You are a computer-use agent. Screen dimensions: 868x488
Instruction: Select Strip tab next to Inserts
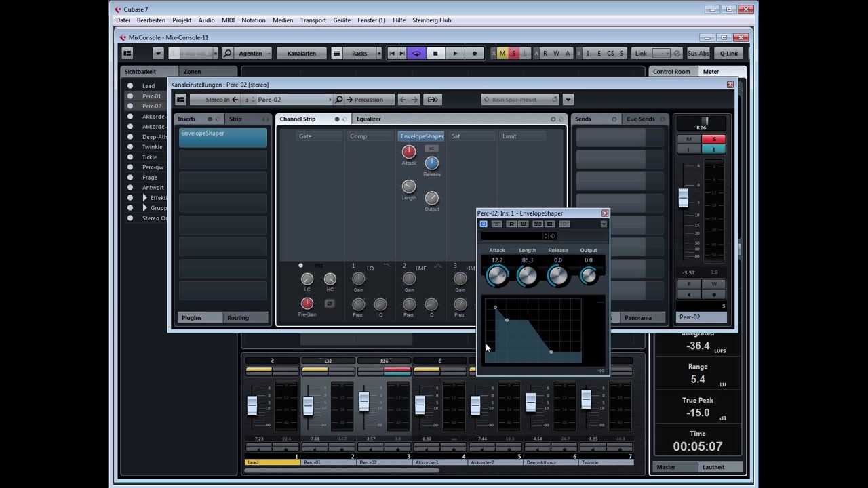[x=235, y=119]
